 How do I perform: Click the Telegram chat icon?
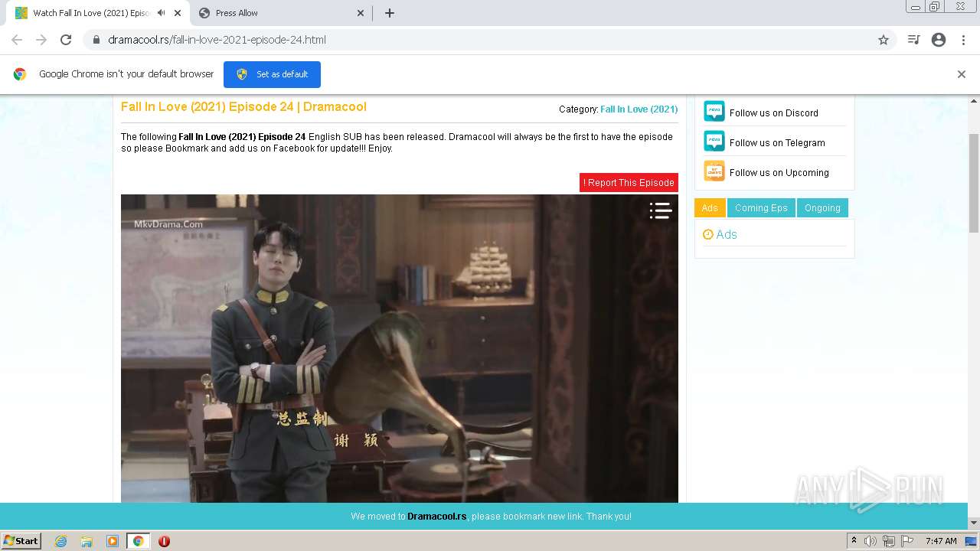click(x=714, y=141)
